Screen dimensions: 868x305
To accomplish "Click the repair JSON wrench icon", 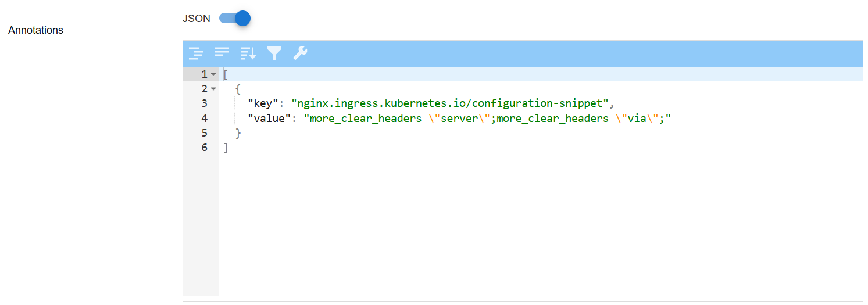I will (300, 53).
